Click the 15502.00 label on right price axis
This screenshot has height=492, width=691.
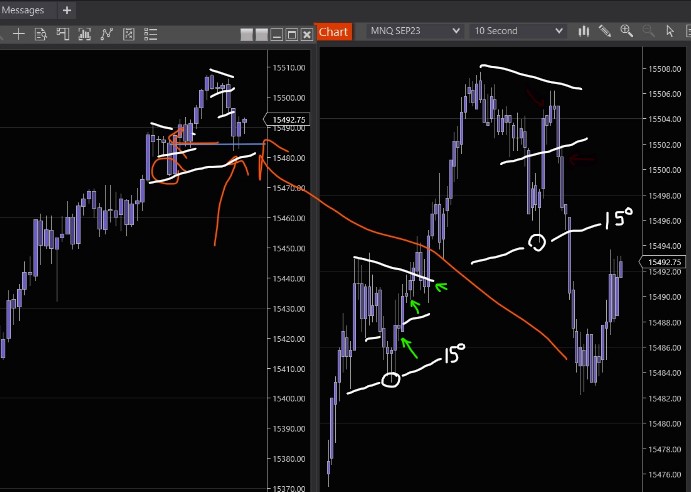664,145
